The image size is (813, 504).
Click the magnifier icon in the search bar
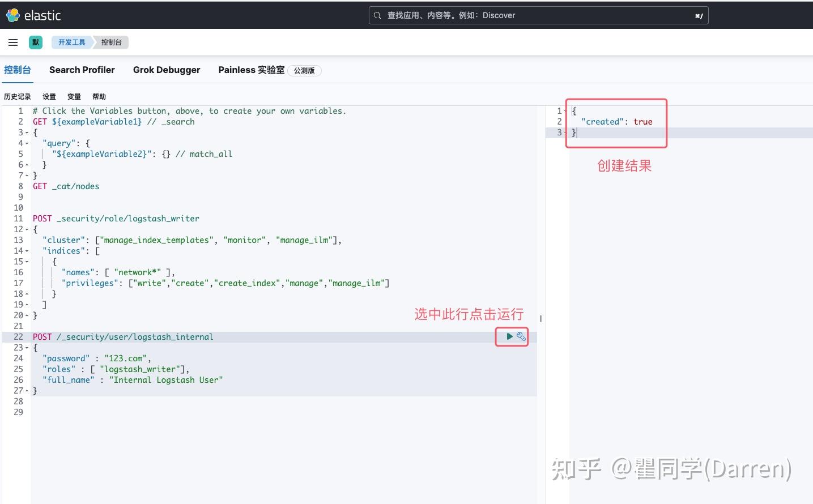[377, 15]
